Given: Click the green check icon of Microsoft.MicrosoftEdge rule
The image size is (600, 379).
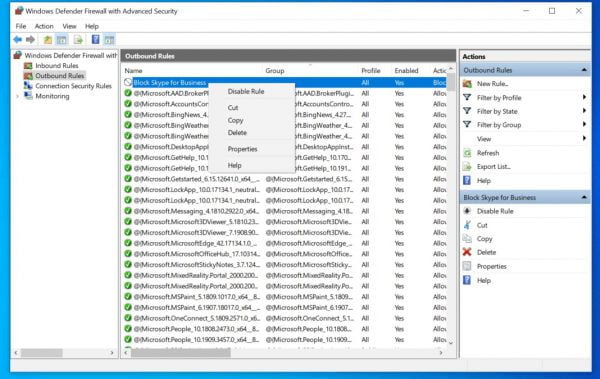Looking at the screenshot, I should point(128,243).
